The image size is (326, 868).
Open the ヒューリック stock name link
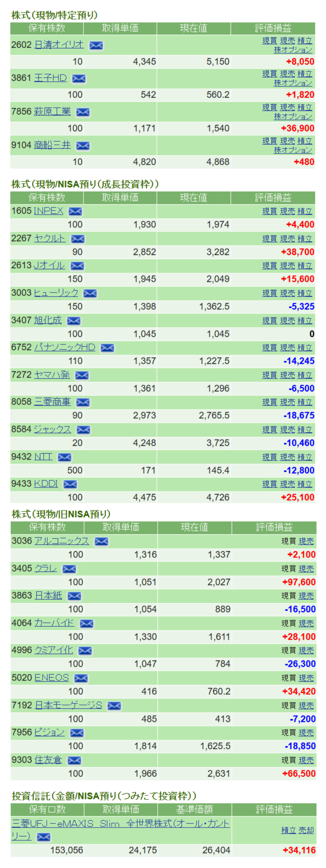[56, 293]
